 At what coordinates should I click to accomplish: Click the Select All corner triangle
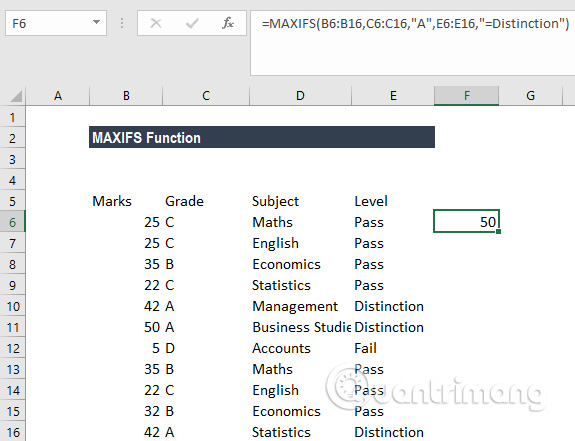click(x=16, y=96)
